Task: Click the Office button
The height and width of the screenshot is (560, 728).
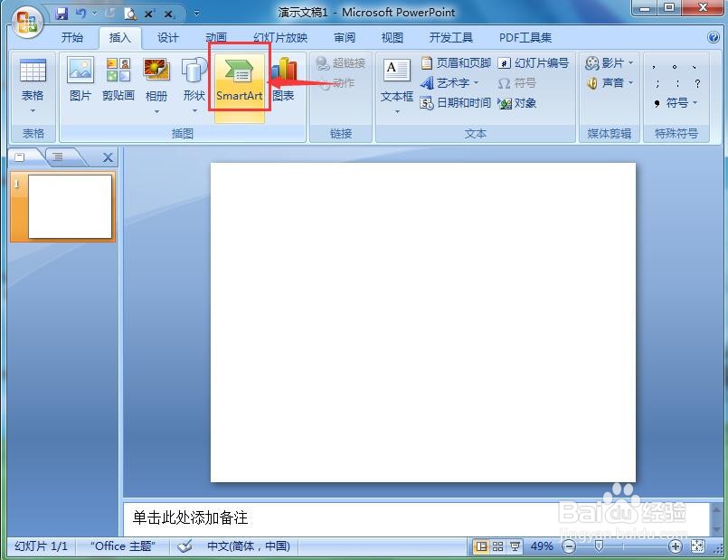Action: point(25,21)
